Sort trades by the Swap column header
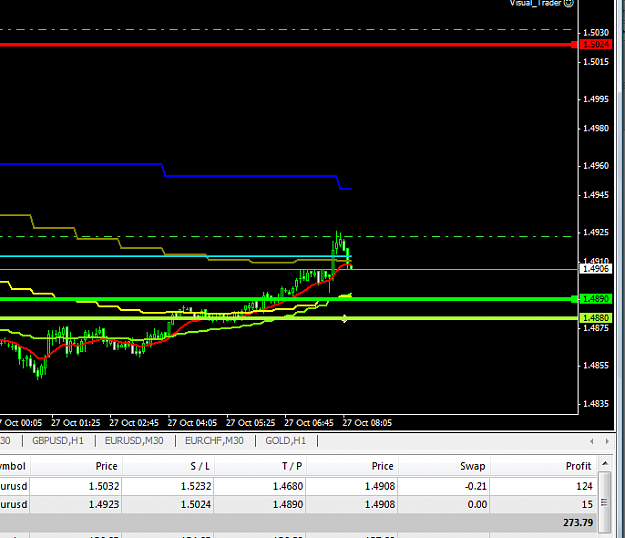This screenshot has height=538, width=625. point(444,466)
